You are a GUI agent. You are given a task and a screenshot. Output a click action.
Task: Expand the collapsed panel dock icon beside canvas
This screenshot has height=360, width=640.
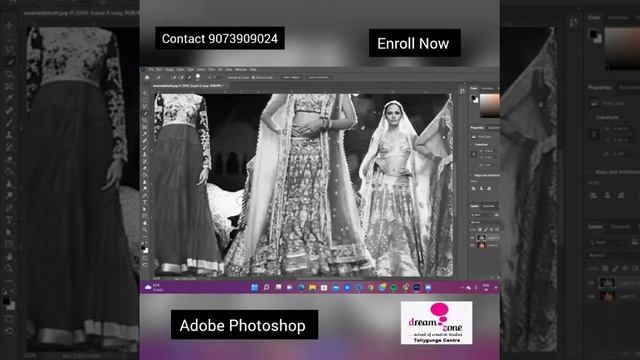pos(462,91)
